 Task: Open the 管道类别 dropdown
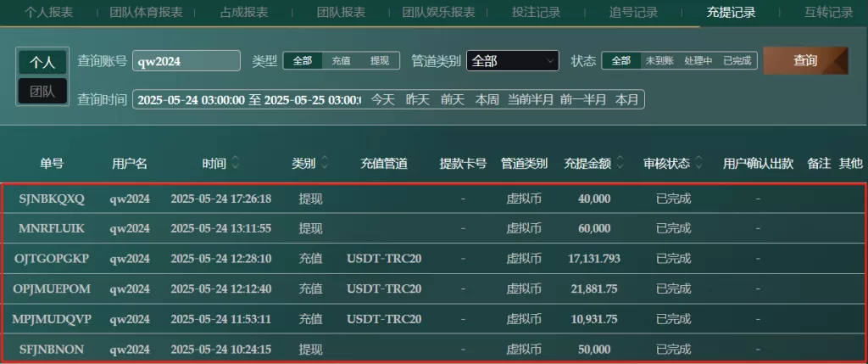[x=513, y=61]
